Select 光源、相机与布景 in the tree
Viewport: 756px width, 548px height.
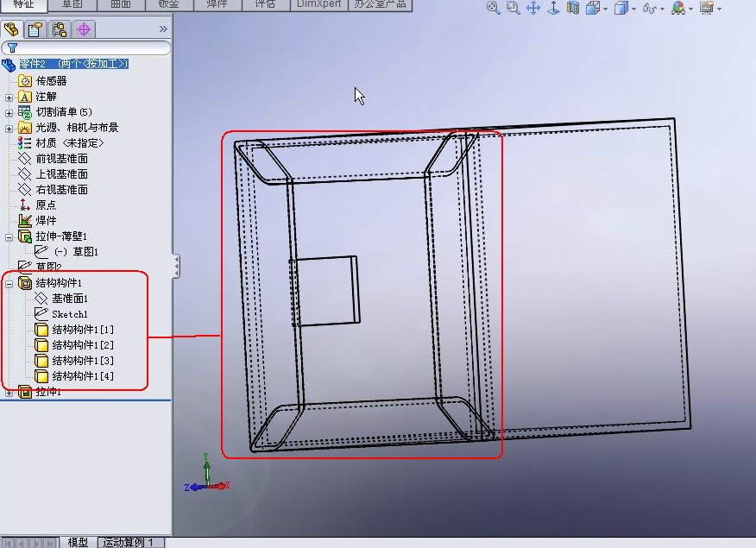[x=77, y=127]
